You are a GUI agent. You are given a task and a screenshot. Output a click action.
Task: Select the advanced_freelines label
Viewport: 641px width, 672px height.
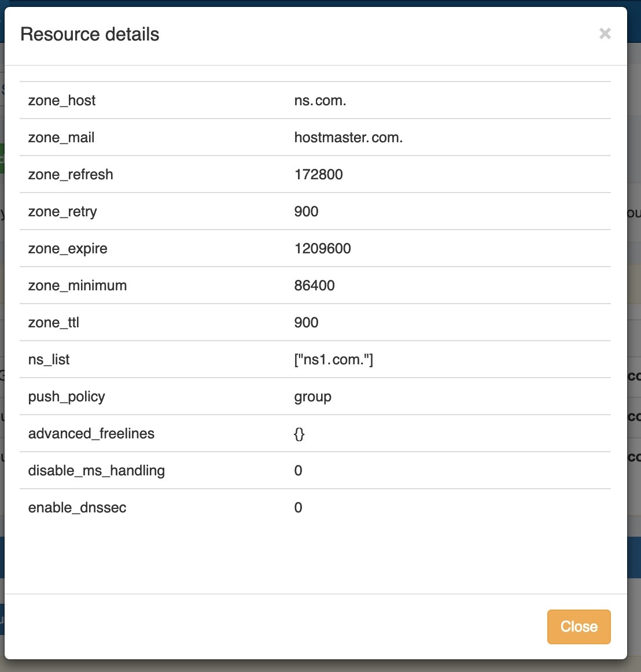click(91, 434)
